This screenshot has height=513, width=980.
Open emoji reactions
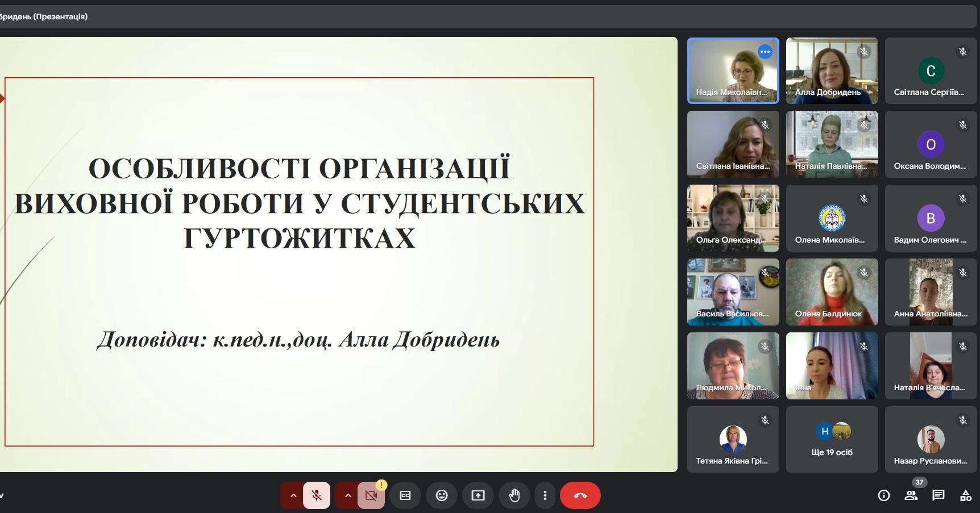point(442,495)
